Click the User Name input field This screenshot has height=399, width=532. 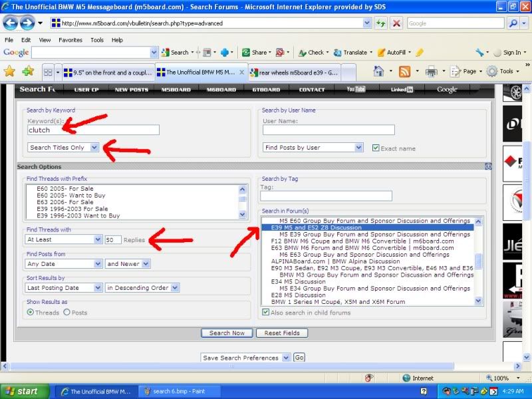click(x=329, y=130)
